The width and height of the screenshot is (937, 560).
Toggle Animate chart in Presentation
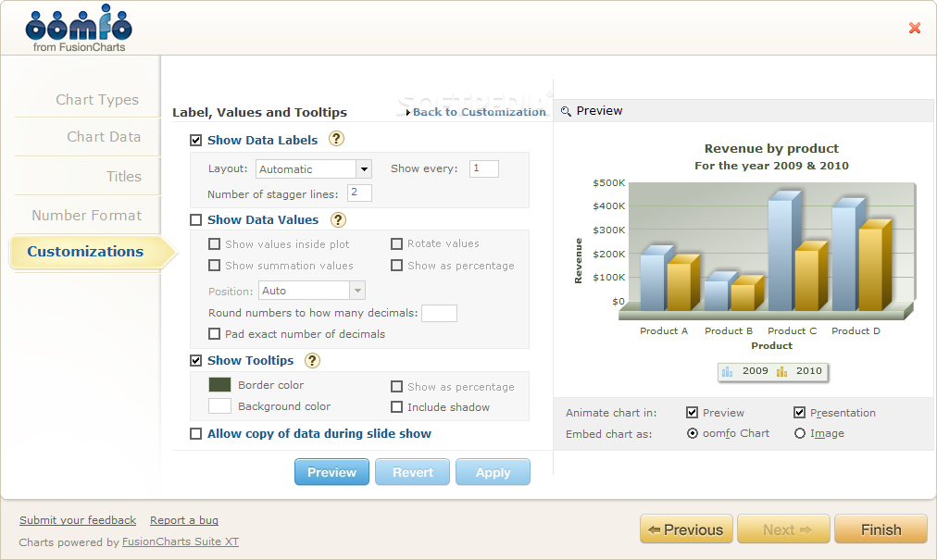[x=800, y=413]
